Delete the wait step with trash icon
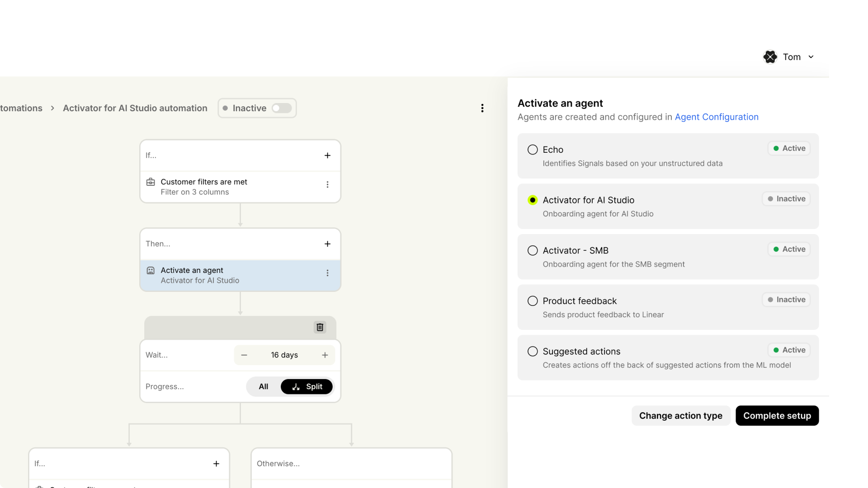Image resolution: width=868 pixels, height=488 pixels. 320,327
